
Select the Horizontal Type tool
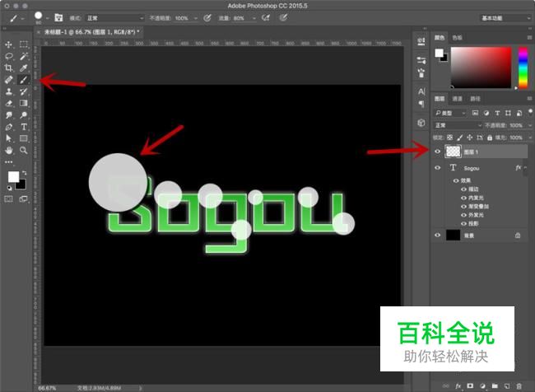click(x=24, y=127)
